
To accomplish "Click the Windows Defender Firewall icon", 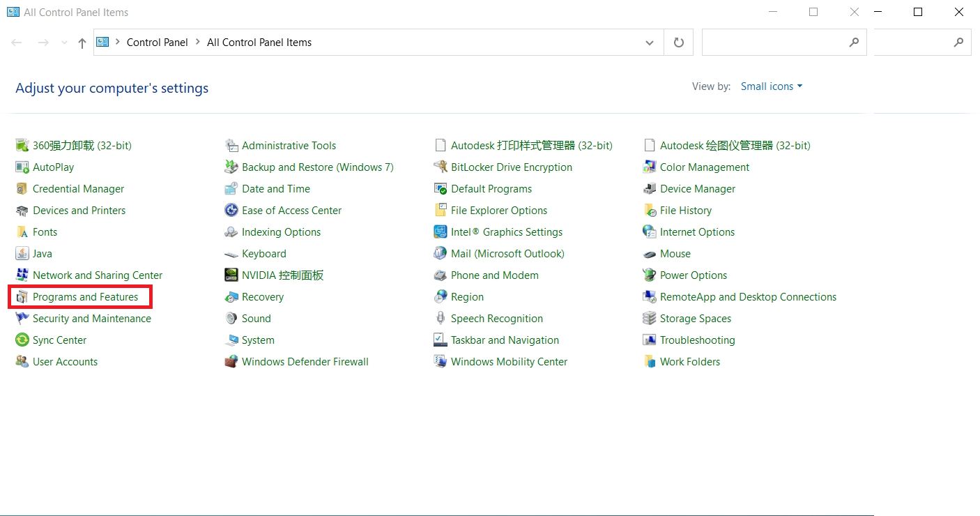I will click(x=231, y=361).
